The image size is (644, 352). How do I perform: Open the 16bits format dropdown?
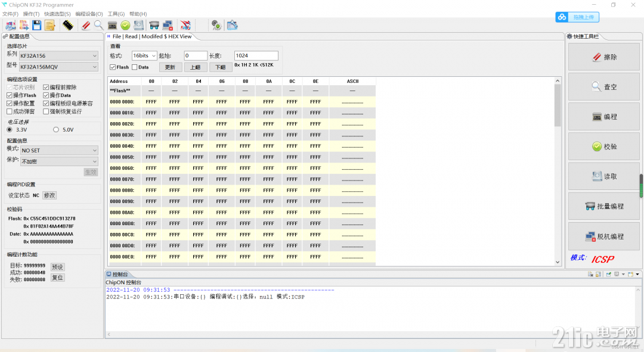pyautogui.click(x=144, y=56)
